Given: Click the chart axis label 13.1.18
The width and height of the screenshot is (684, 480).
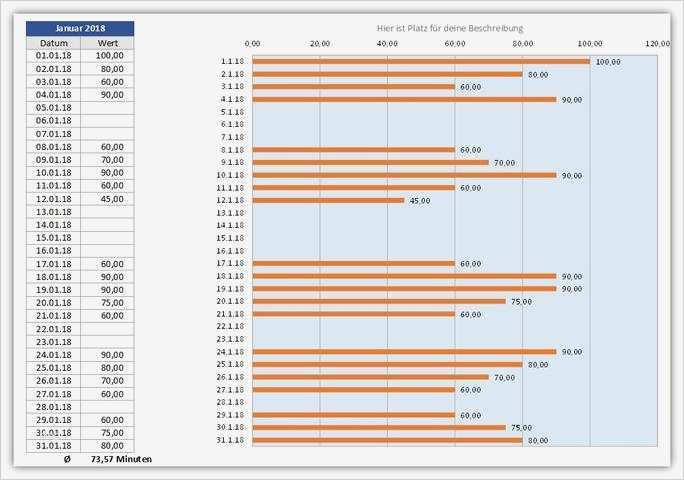Looking at the screenshot, I should 230,213.
